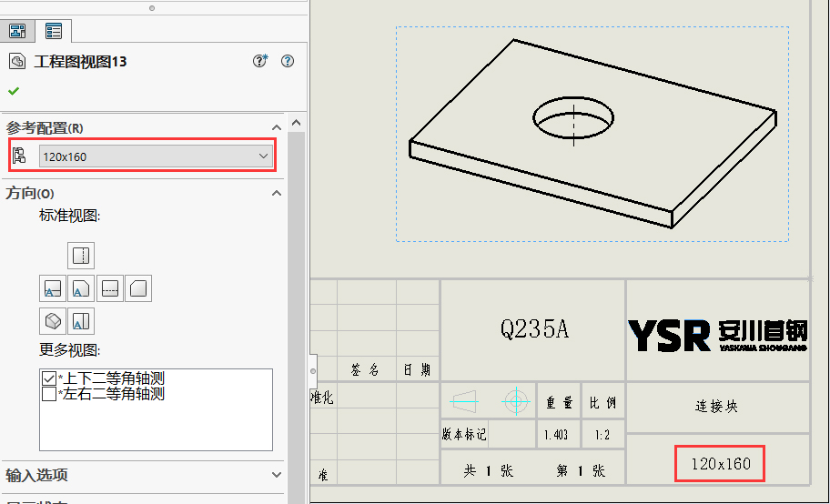The image size is (830, 504).
Task: Open the PropertyManager tab
Action: point(54,31)
